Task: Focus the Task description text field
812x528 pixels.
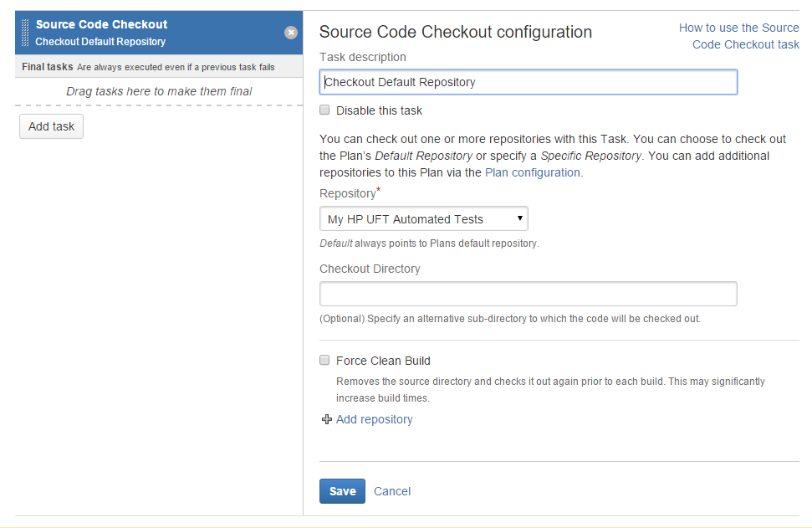Action: [x=529, y=82]
